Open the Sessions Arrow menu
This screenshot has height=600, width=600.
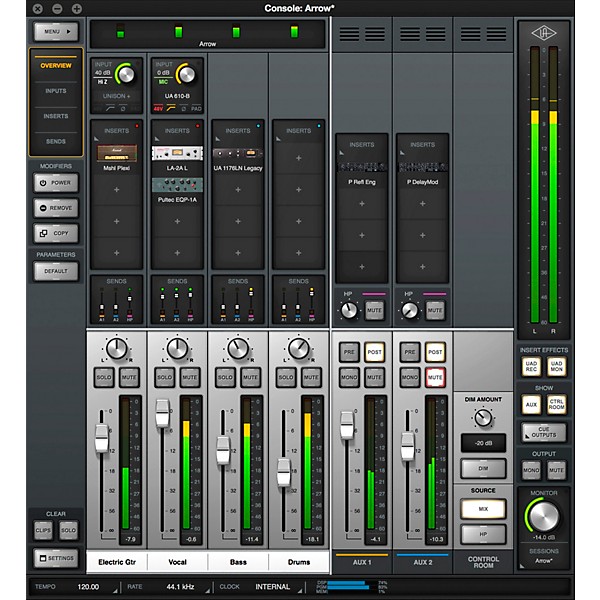click(543, 561)
